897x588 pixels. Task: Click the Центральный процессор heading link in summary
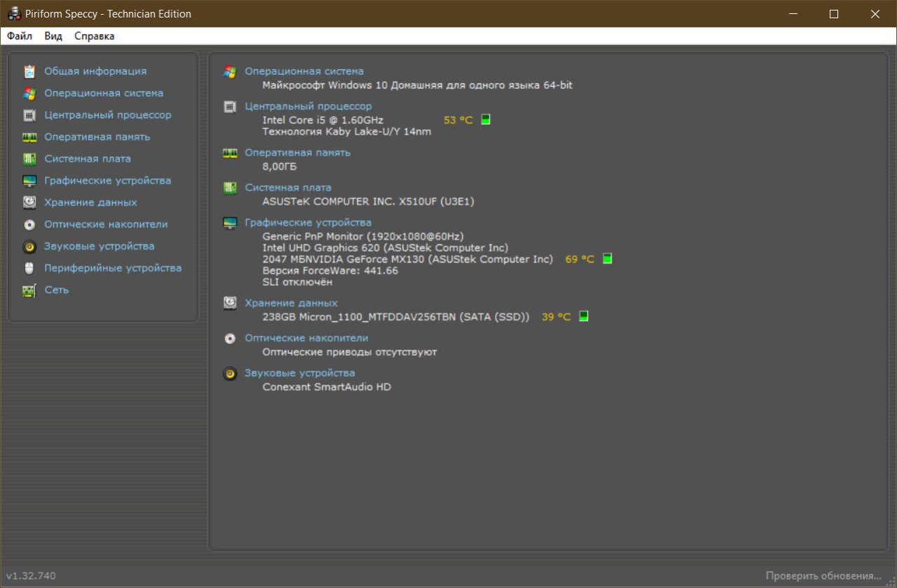coord(308,107)
